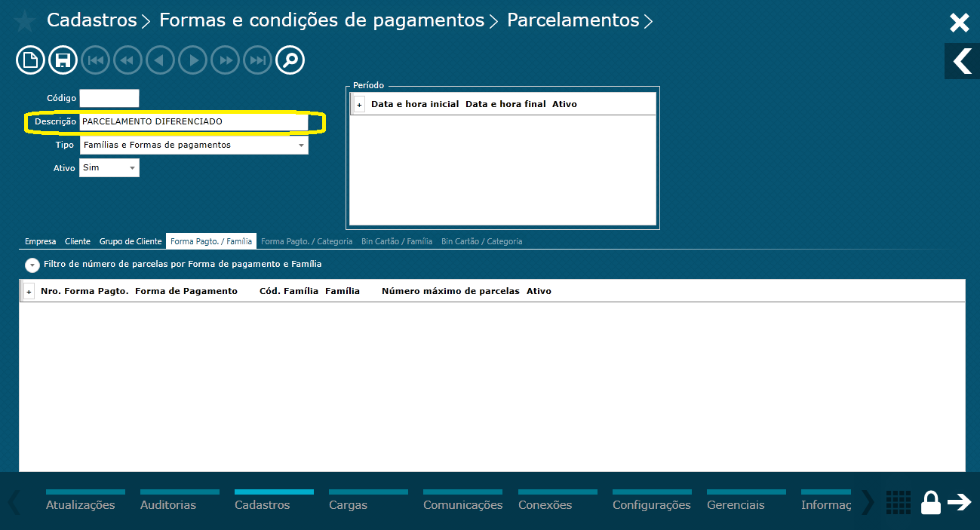Create a new record with blank page icon
Screen dimensions: 980x530
[30, 60]
